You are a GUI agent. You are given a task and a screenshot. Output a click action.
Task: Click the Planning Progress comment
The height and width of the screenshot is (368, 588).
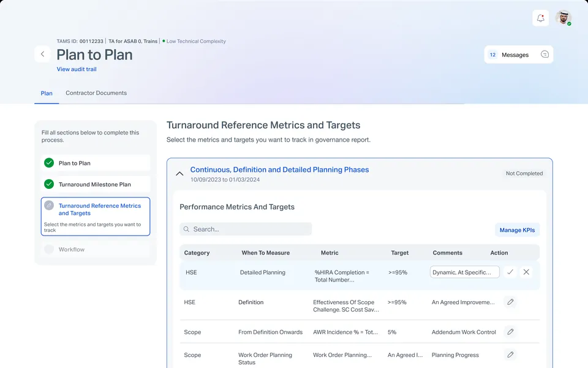[455, 355]
